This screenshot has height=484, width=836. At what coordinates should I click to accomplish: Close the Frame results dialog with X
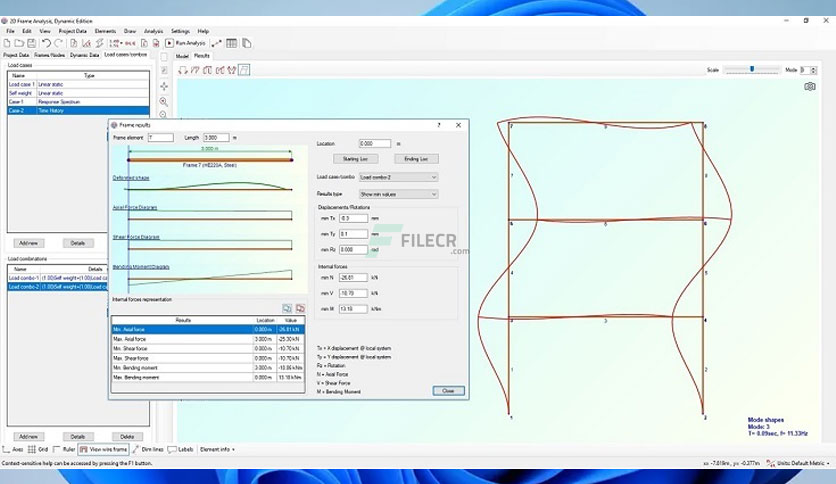tap(459, 125)
